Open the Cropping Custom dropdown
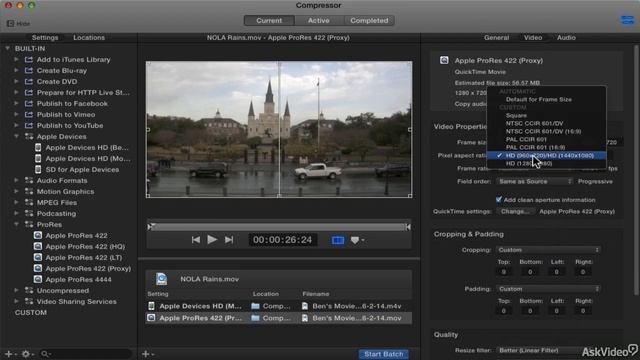Screen dimensions: 640x360 [x=548, y=250]
